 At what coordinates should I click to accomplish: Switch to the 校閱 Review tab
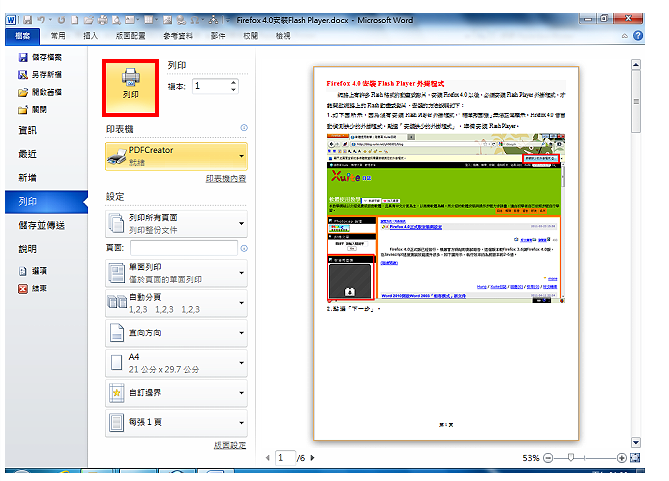pos(250,36)
